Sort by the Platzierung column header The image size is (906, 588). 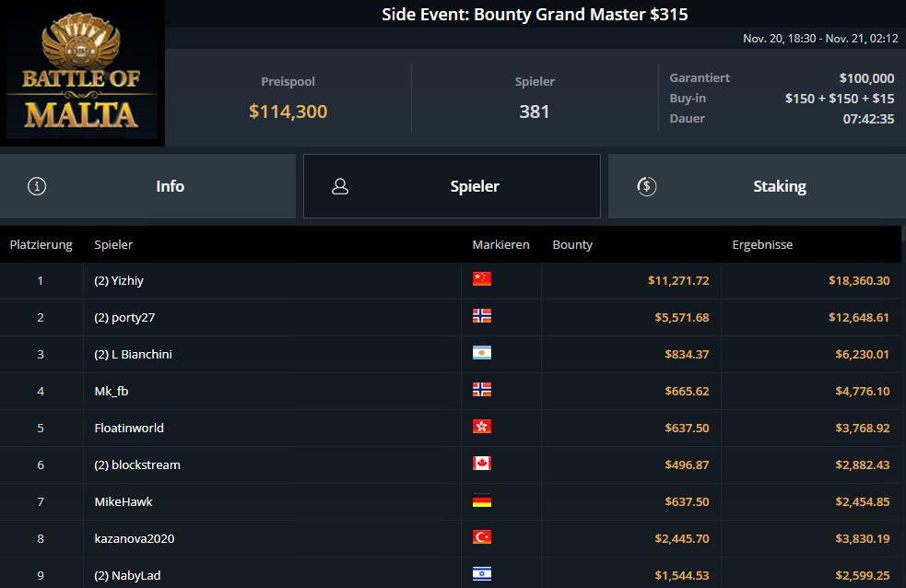click(x=41, y=245)
